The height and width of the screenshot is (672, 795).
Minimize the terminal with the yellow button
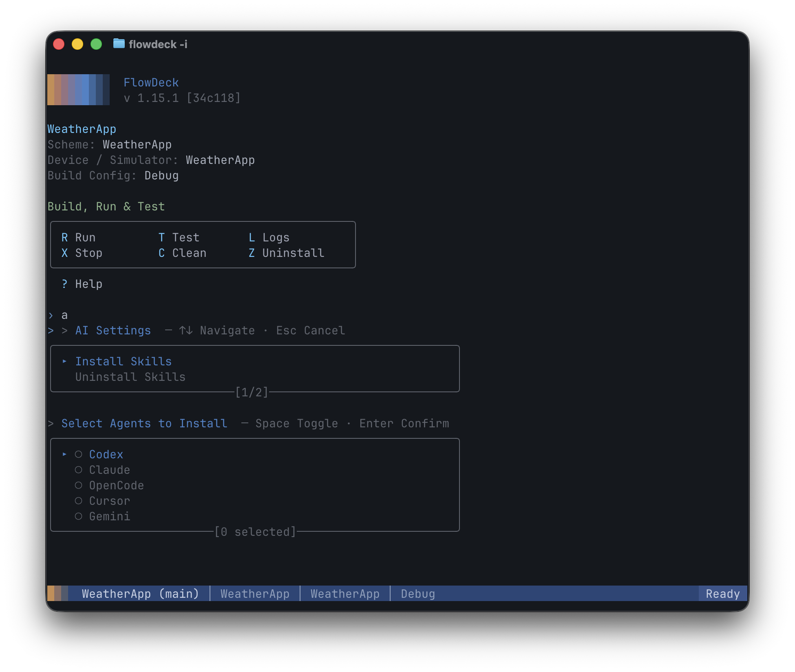77,44
